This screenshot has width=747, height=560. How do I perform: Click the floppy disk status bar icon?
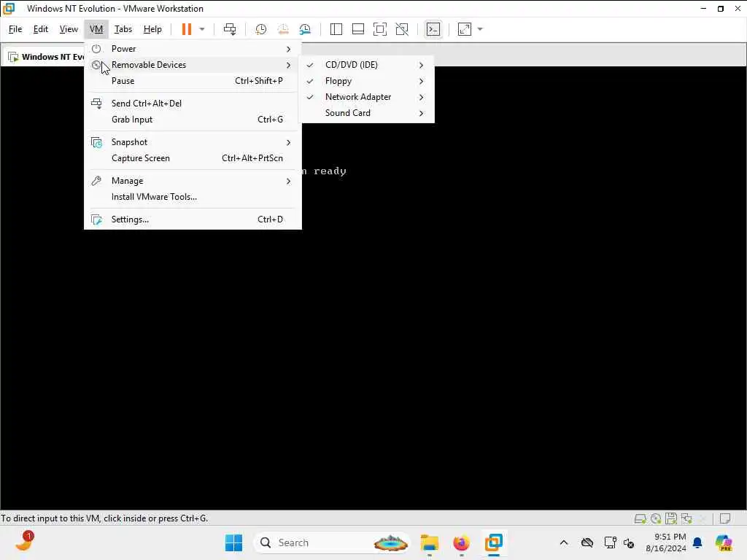click(x=671, y=518)
